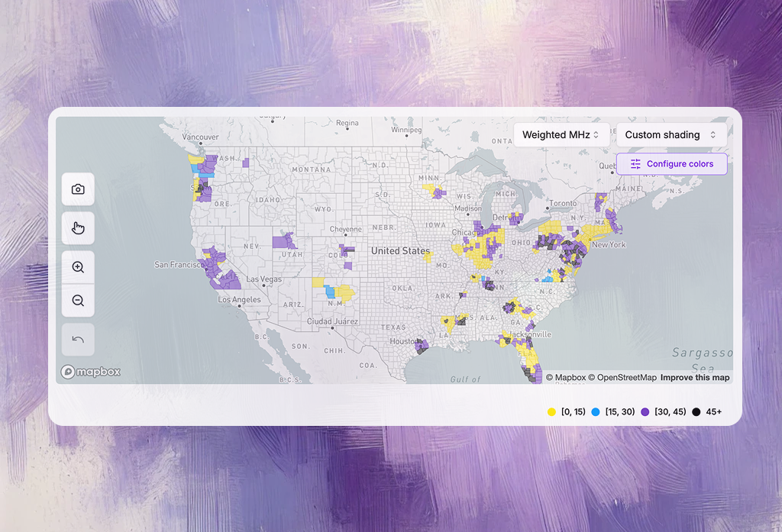Click the Improve this map link
782x532 pixels.
click(693, 377)
